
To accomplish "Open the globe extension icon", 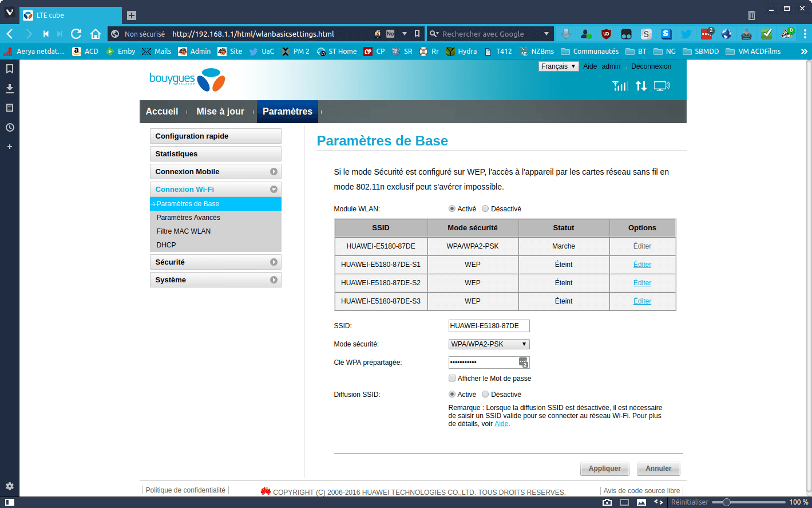I will [x=726, y=34].
